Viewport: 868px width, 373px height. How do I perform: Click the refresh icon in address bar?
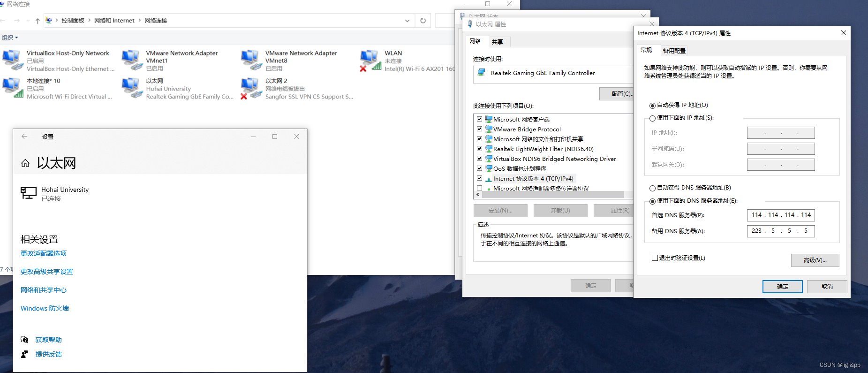[423, 21]
